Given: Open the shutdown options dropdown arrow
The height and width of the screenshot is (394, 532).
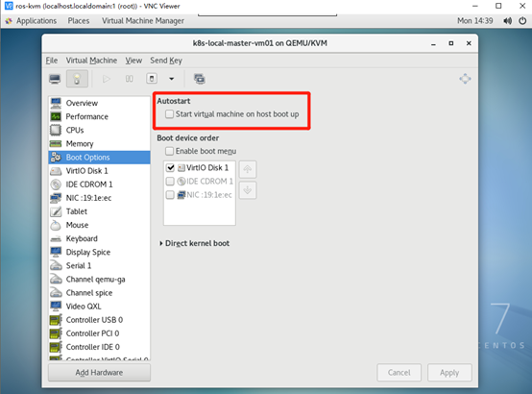Looking at the screenshot, I should point(172,79).
